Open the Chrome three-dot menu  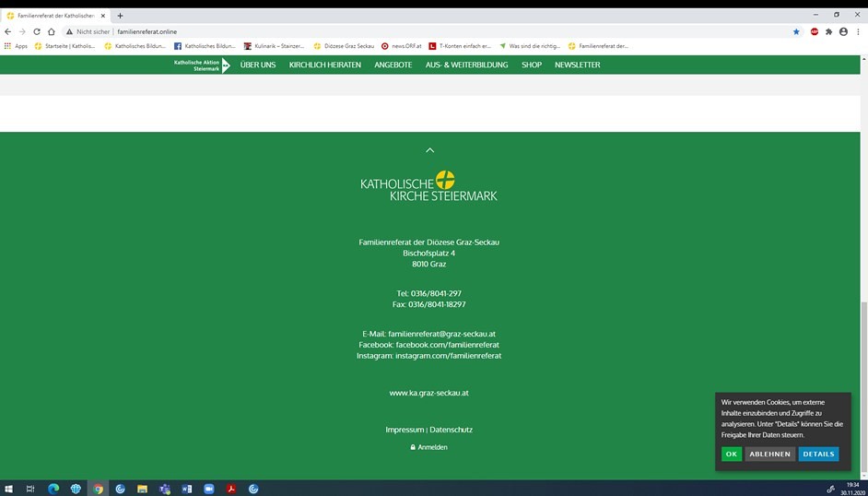pos(858,31)
